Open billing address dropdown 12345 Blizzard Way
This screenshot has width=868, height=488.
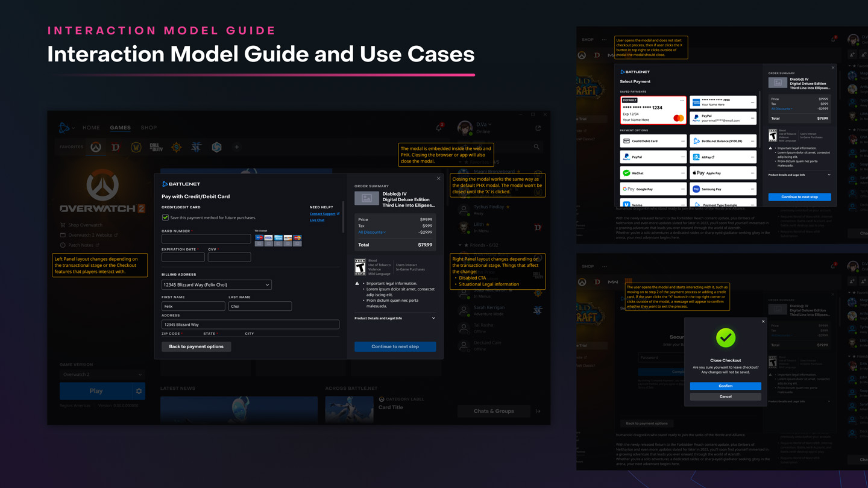tap(216, 284)
